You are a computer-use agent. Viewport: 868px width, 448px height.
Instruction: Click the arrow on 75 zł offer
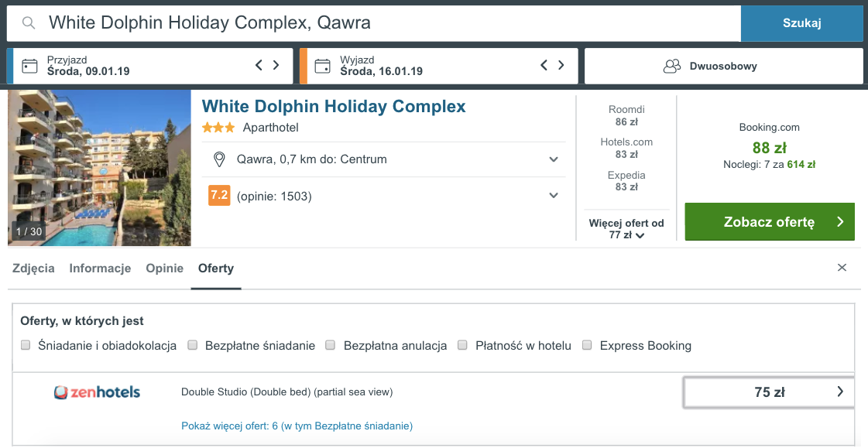click(840, 392)
